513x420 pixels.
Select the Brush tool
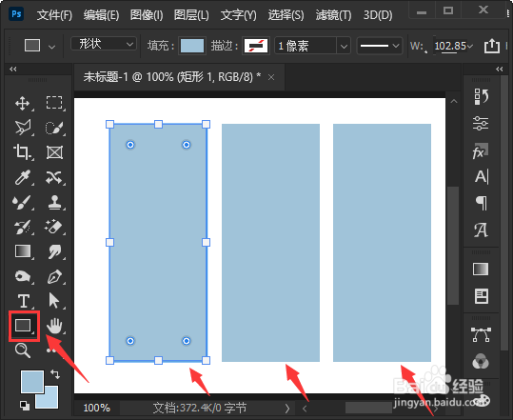[x=23, y=202]
